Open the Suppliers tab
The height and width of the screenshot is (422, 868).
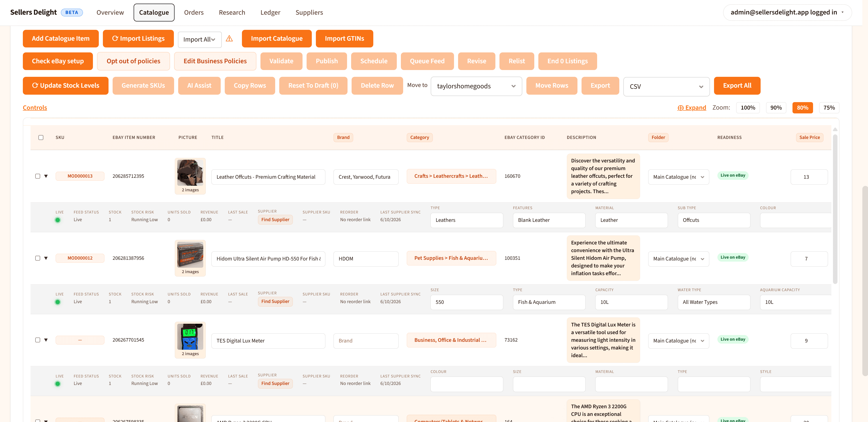(x=309, y=12)
